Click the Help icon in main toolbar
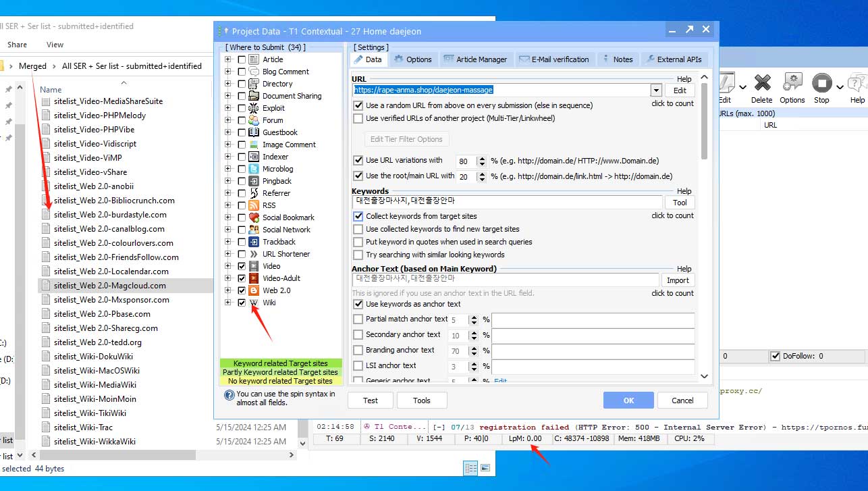 coord(857,84)
